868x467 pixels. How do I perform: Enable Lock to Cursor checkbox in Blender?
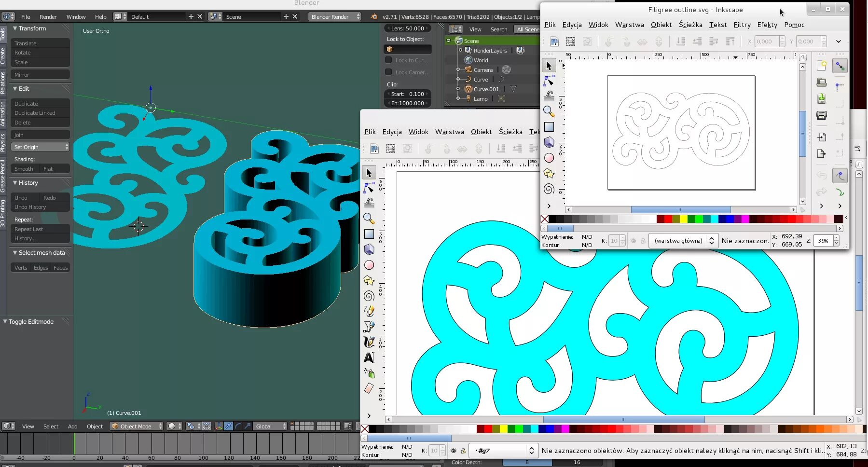[388, 60]
